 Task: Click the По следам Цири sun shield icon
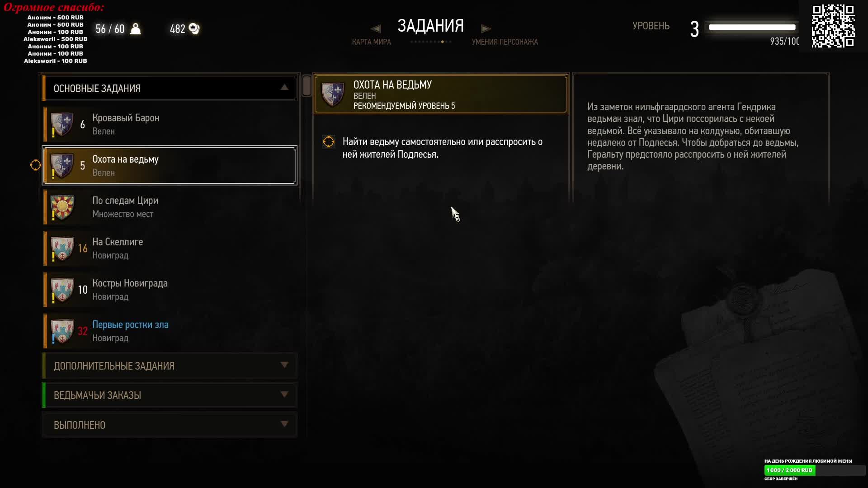tap(62, 207)
